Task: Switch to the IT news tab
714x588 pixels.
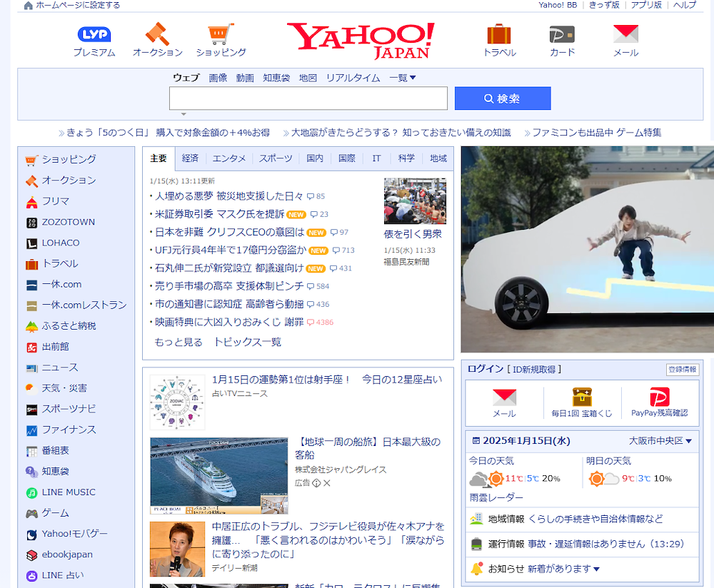Action: click(376, 158)
